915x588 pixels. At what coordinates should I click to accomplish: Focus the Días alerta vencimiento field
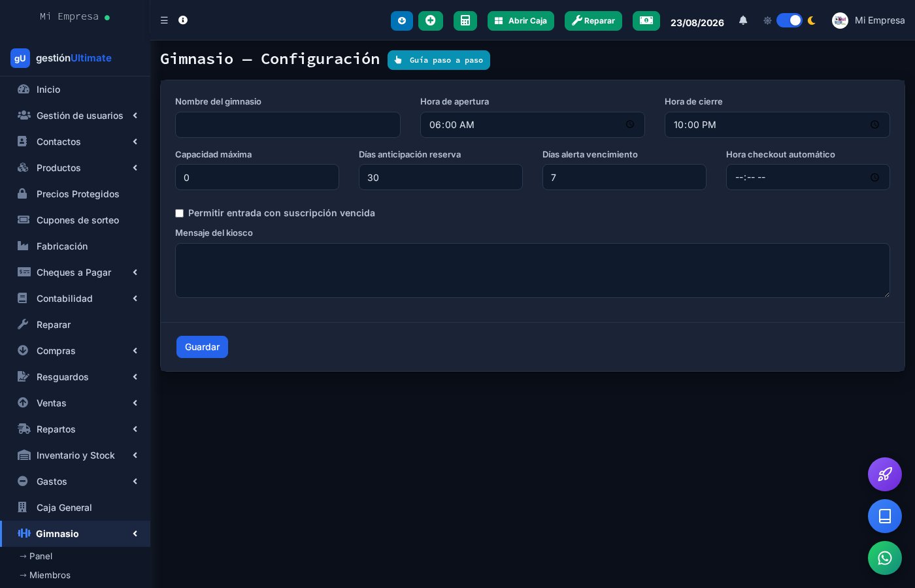[624, 177]
